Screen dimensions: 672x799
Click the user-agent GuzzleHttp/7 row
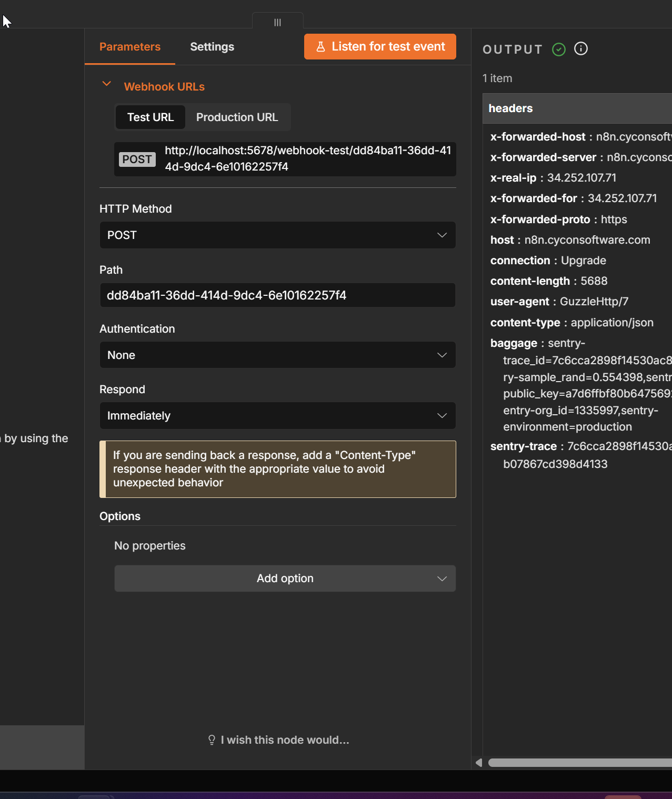[559, 302]
